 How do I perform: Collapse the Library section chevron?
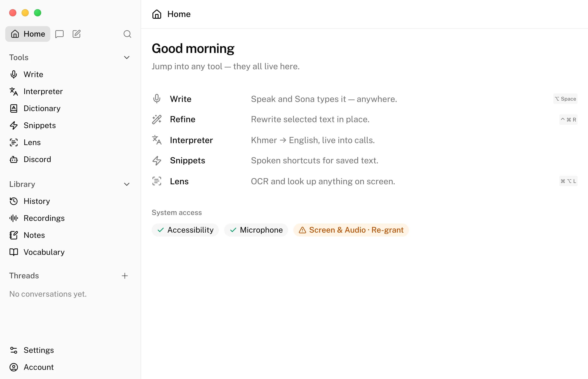[127, 184]
